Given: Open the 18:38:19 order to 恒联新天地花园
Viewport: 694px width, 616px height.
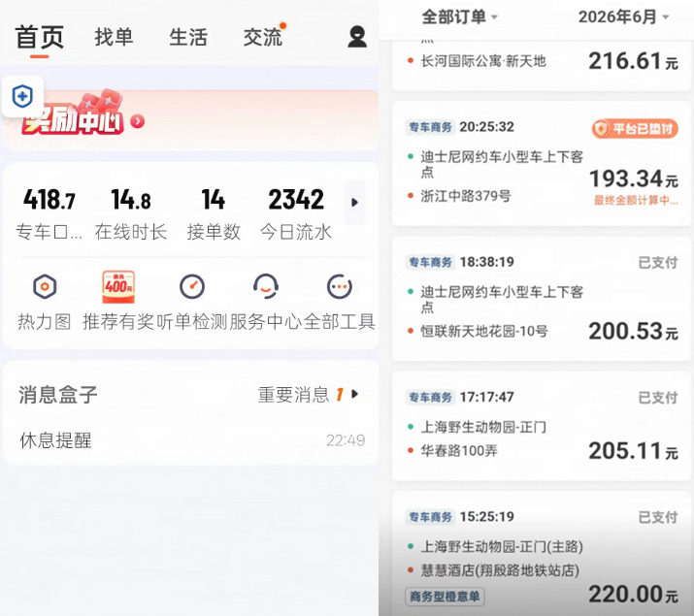Looking at the screenshot, I should pyautogui.click(x=542, y=299).
